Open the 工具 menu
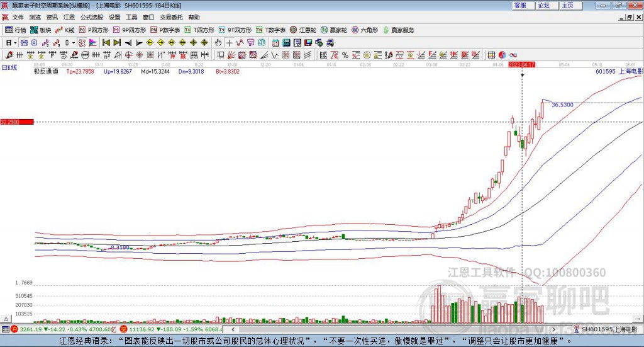Viewport: 644px width, 347px height. click(131, 17)
